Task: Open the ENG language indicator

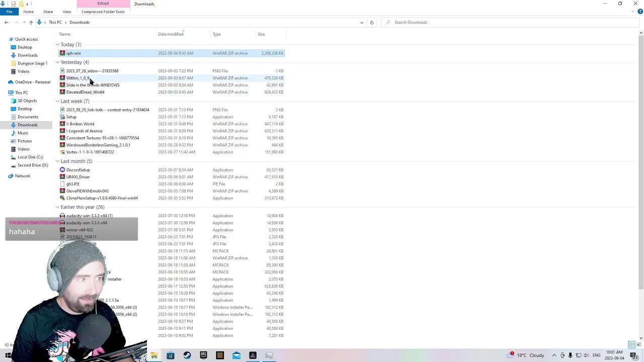Action: point(595,355)
